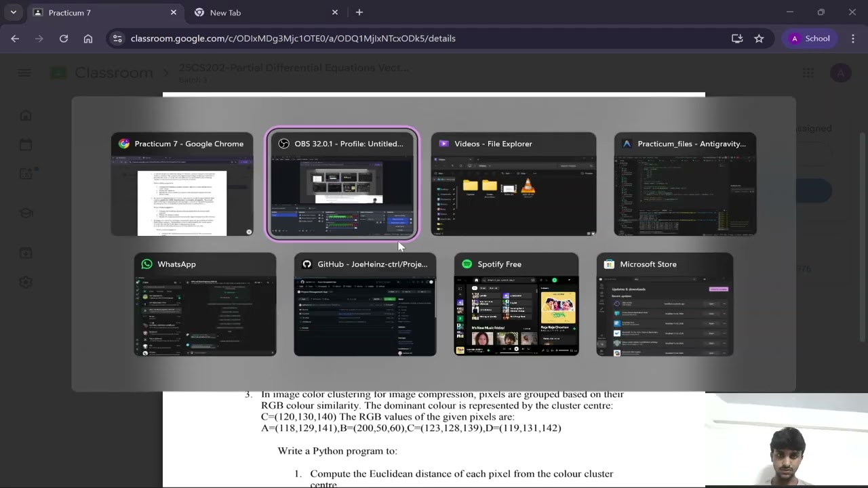The height and width of the screenshot is (488, 868).
Task: Open the Partial Differential Equations class title
Action: (294, 68)
